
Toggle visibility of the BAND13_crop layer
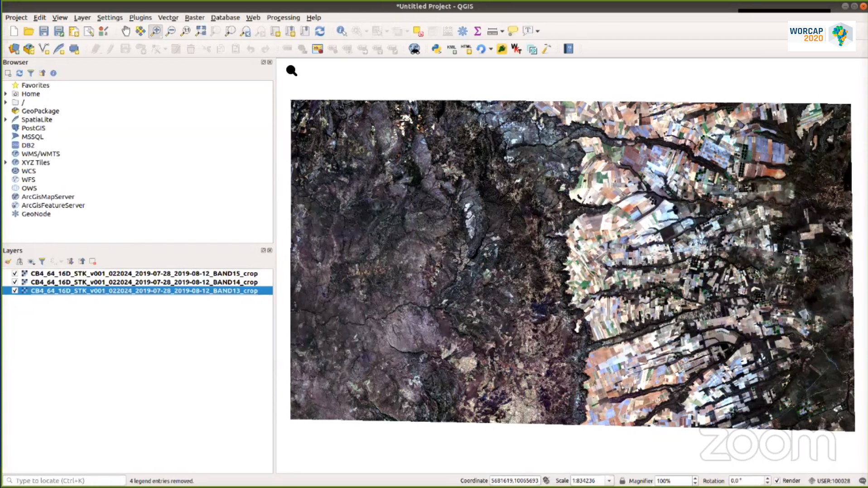coord(15,291)
